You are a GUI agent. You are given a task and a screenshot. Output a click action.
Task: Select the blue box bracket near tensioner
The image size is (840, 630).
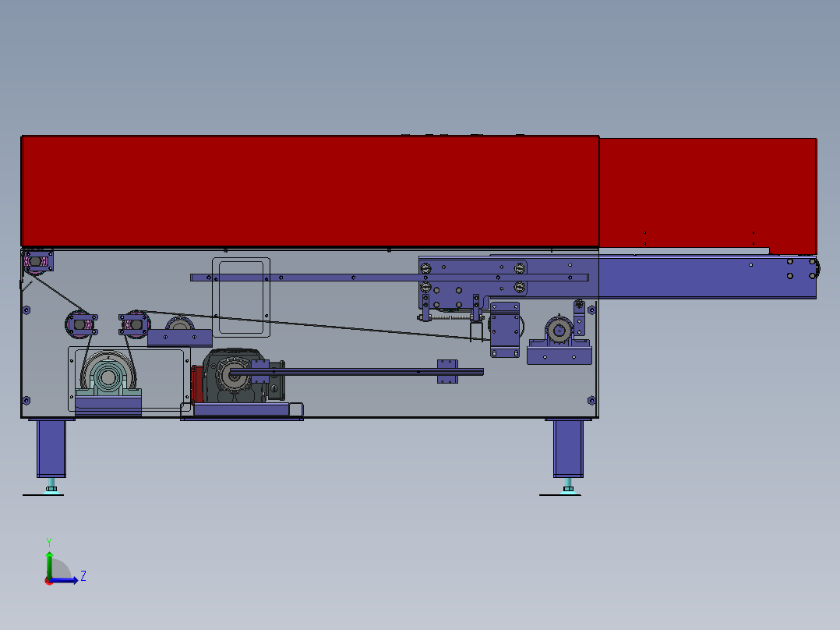pyautogui.click(x=505, y=330)
